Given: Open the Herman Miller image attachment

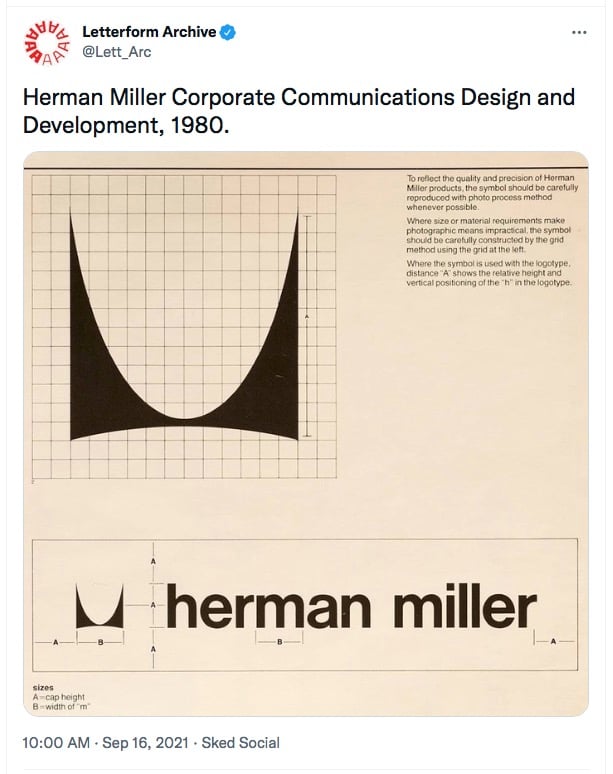Looking at the screenshot, I should (x=306, y=433).
